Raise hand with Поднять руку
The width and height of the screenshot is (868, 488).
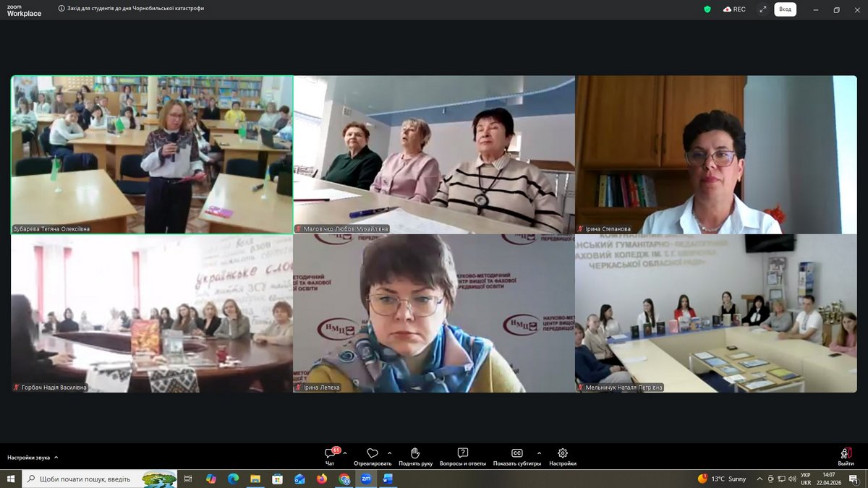[415, 456]
